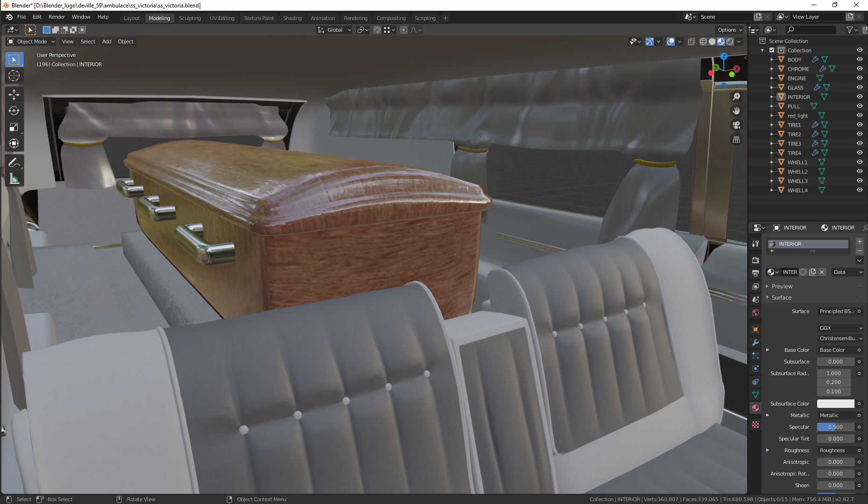Choose the Rotate tool
868x504 pixels.
click(x=14, y=111)
